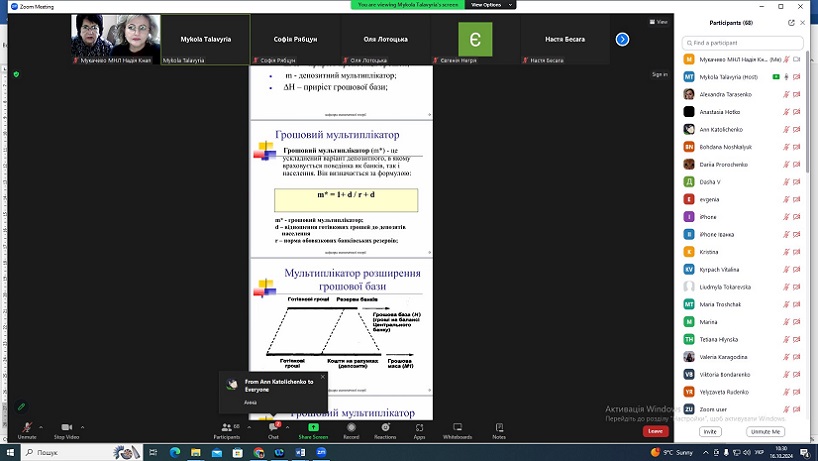Viewport: 818px width, 461px height.
Task: Select Yelyzaveta Rudenko in participants list
Action: click(x=743, y=392)
